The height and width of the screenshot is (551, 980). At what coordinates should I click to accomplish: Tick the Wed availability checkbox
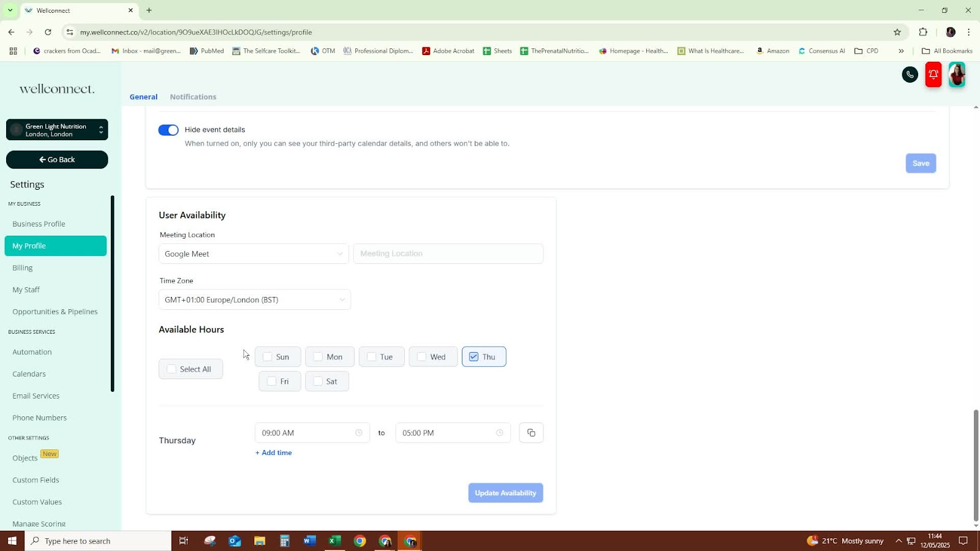[421, 357]
